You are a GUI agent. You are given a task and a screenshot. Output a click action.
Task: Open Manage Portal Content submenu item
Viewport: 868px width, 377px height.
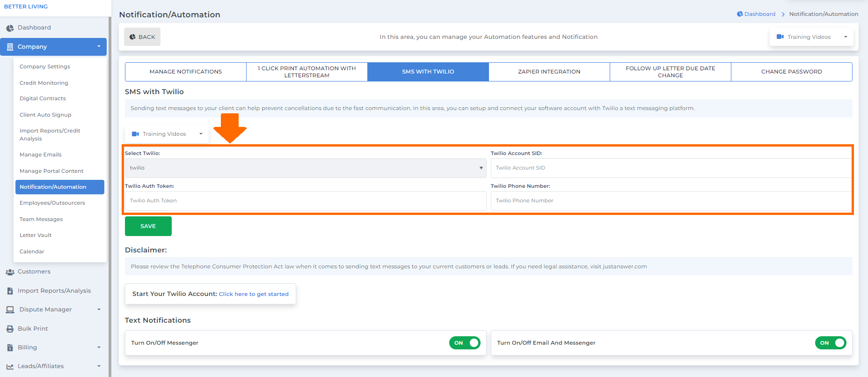coord(51,171)
